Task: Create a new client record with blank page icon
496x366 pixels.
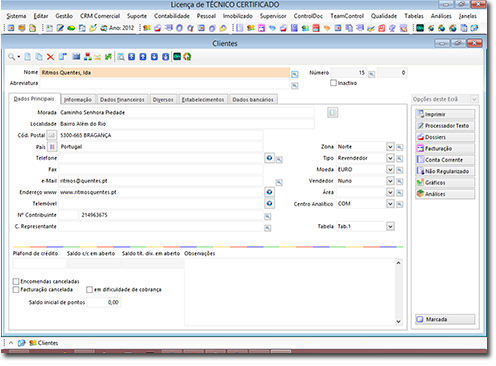Action: pos(28,57)
